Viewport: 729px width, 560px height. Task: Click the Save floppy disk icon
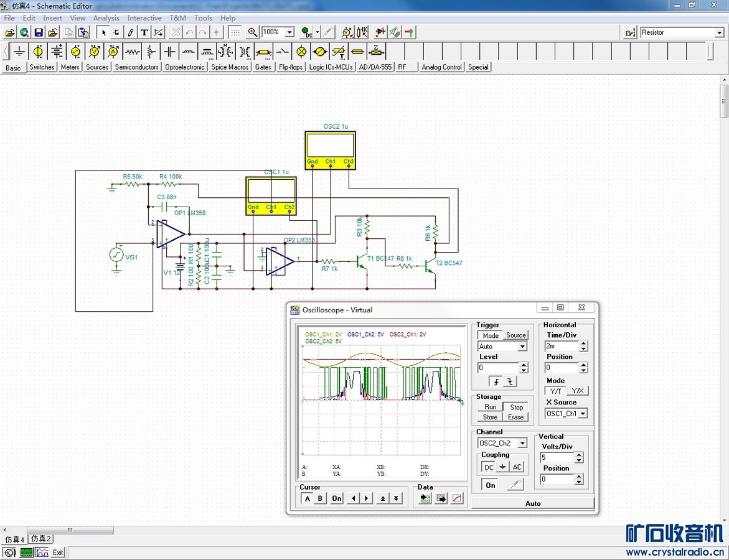pos(38,32)
